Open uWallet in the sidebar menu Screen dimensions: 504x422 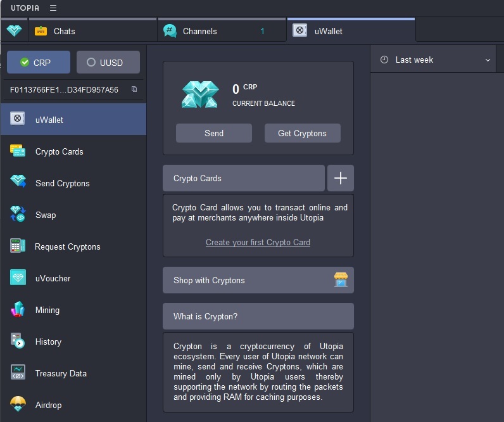pos(73,119)
